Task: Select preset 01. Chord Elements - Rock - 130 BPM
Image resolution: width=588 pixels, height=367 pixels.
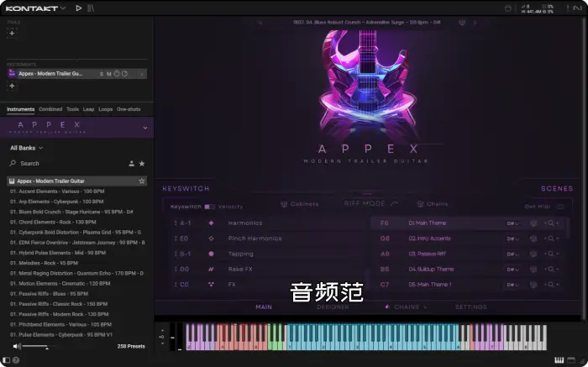Action: [x=53, y=222]
